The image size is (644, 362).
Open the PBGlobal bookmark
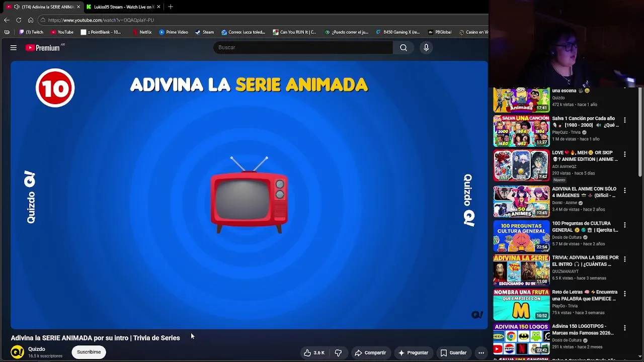(440, 32)
